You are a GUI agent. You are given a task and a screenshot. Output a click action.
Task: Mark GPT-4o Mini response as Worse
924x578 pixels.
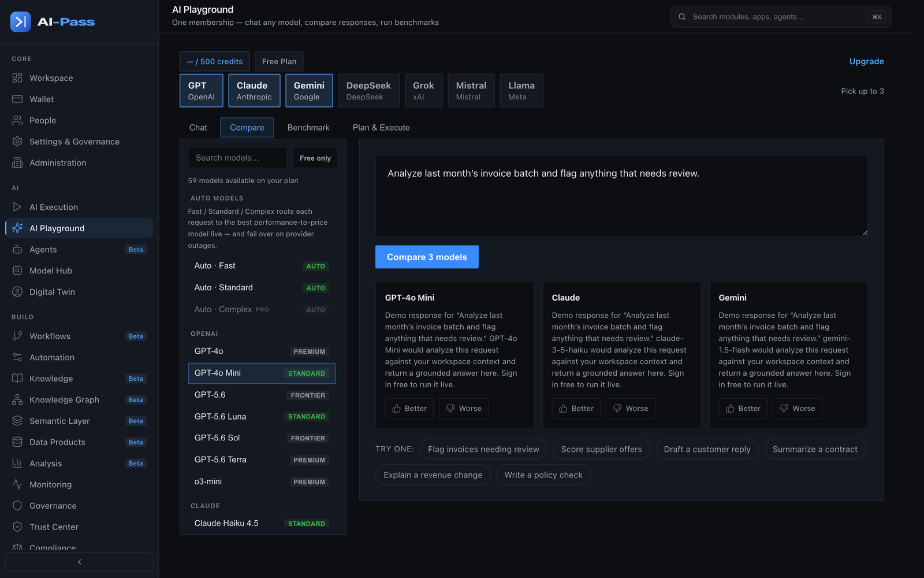pos(464,409)
